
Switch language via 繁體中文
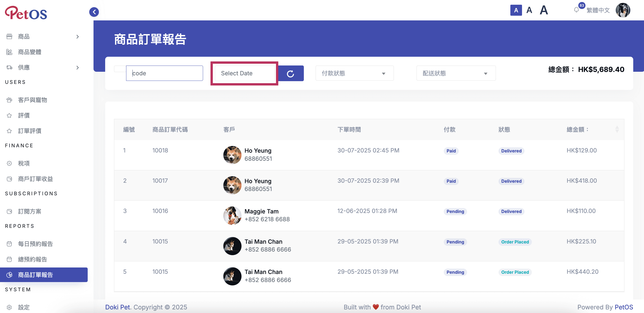[x=598, y=10]
